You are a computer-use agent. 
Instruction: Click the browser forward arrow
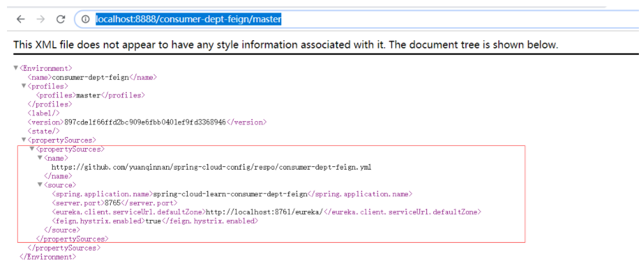40,19
